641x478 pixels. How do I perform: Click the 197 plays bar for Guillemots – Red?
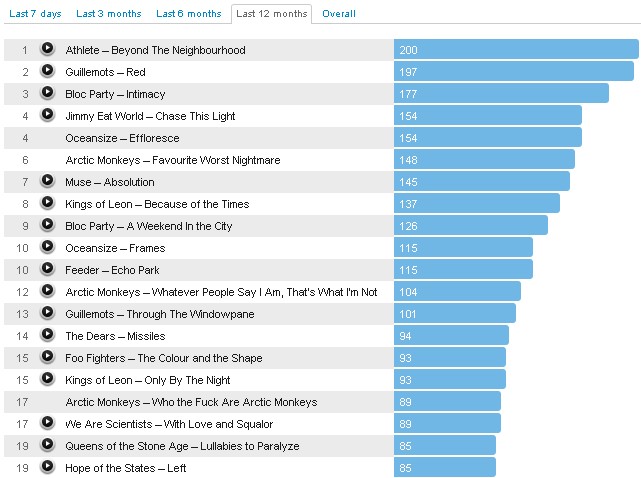click(x=514, y=72)
